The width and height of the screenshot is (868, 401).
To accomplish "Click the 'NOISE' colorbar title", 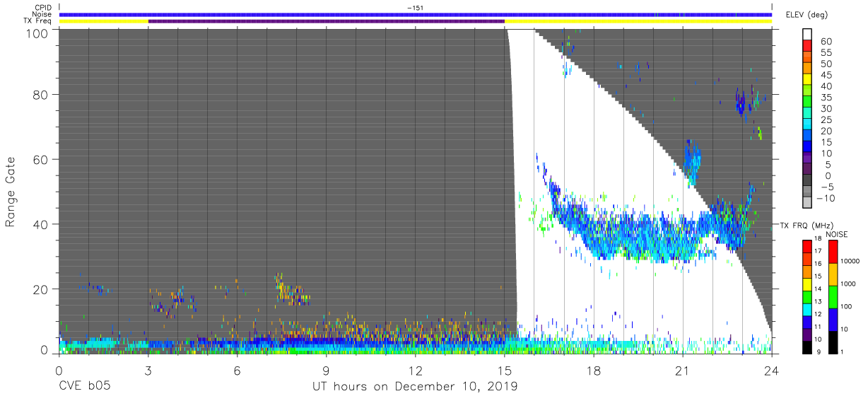I will coord(837,234).
